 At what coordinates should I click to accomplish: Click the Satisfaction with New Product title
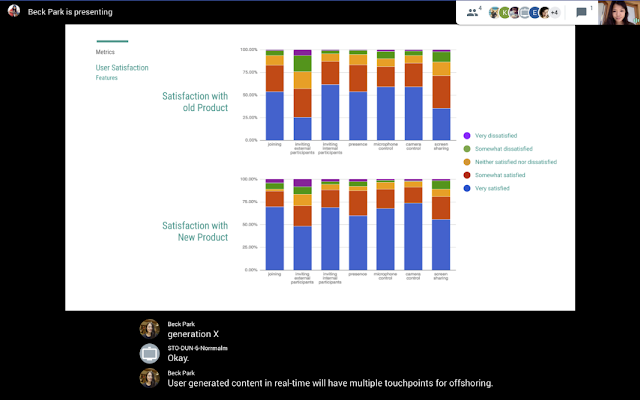[195, 231]
